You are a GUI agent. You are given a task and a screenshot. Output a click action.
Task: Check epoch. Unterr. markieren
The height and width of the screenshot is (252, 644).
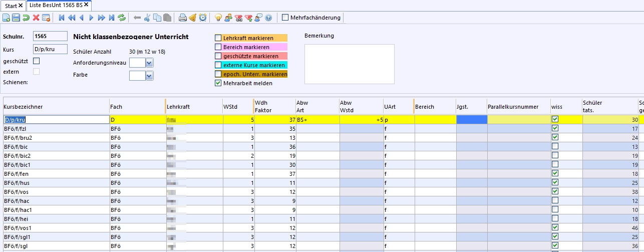[x=218, y=74]
